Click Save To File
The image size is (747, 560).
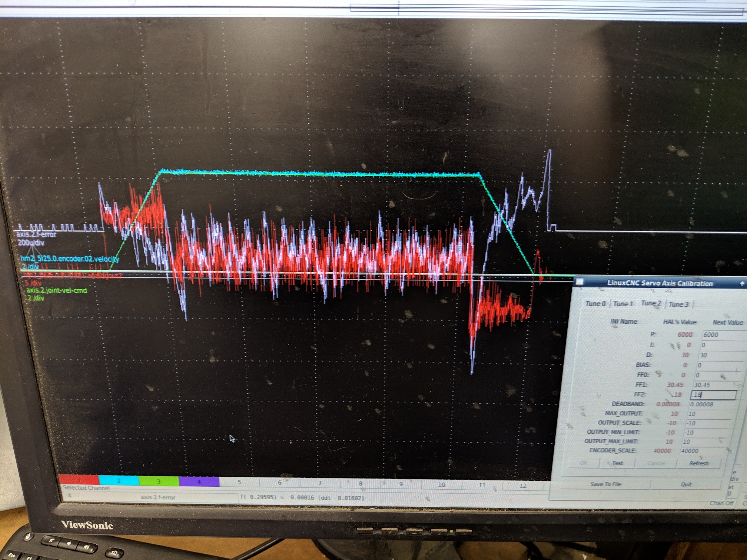[605, 484]
